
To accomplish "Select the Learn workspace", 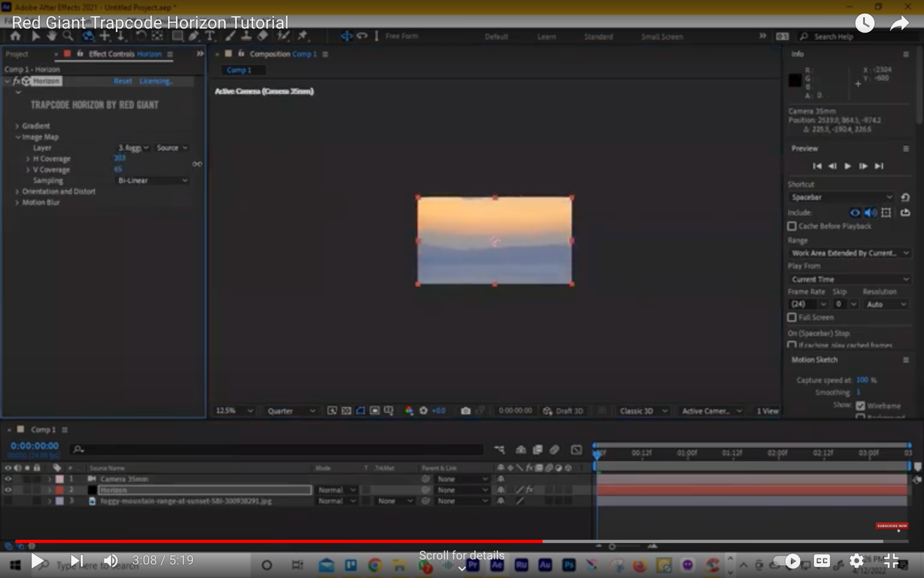I will [546, 37].
